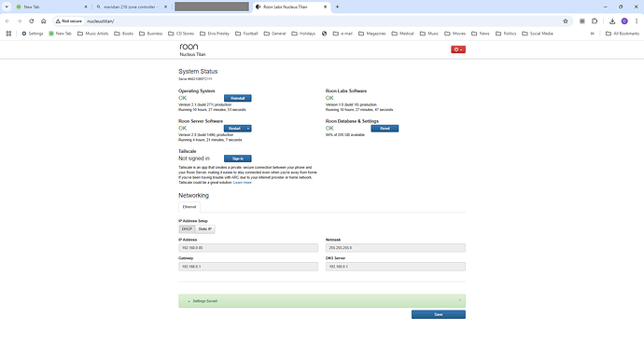Go to the browser home page icon
The width and height of the screenshot is (644, 345).
point(44,21)
